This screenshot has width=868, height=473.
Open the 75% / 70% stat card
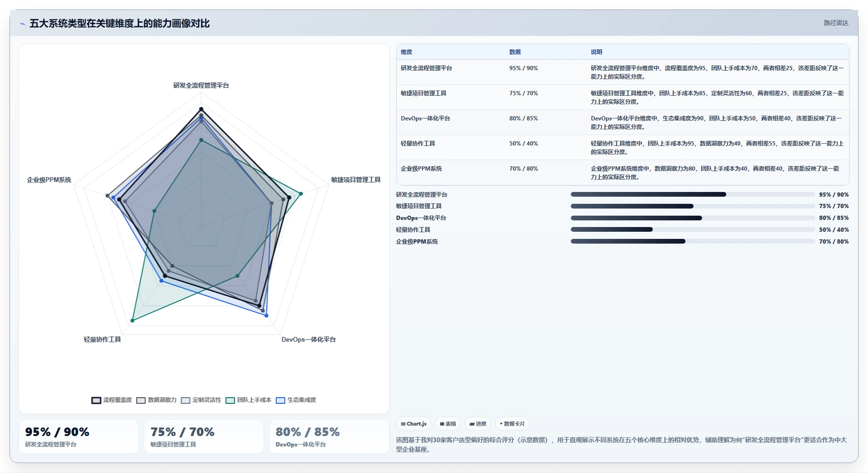point(204,437)
